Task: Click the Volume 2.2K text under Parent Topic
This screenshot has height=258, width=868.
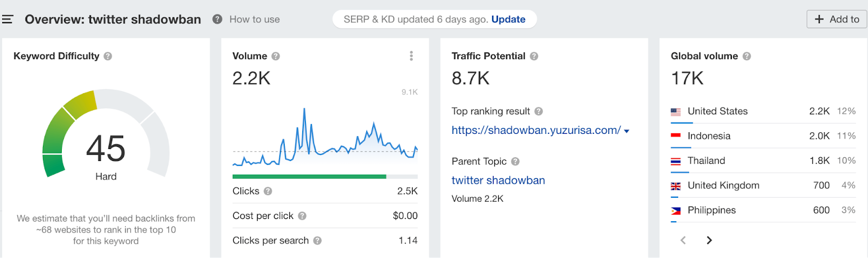Action: click(477, 199)
